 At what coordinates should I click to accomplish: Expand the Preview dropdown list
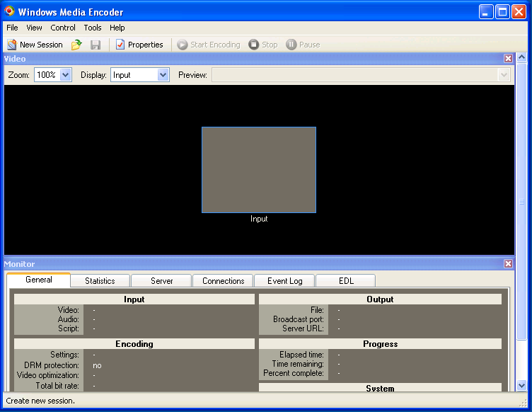pos(504,75)
